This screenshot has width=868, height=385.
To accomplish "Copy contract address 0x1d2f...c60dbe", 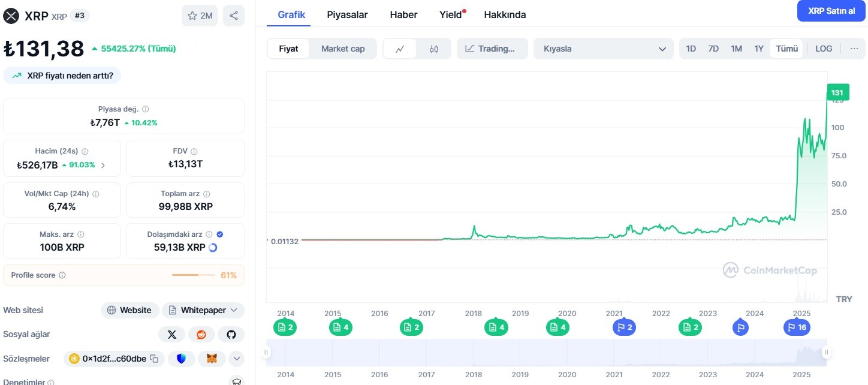I will 154,359.
